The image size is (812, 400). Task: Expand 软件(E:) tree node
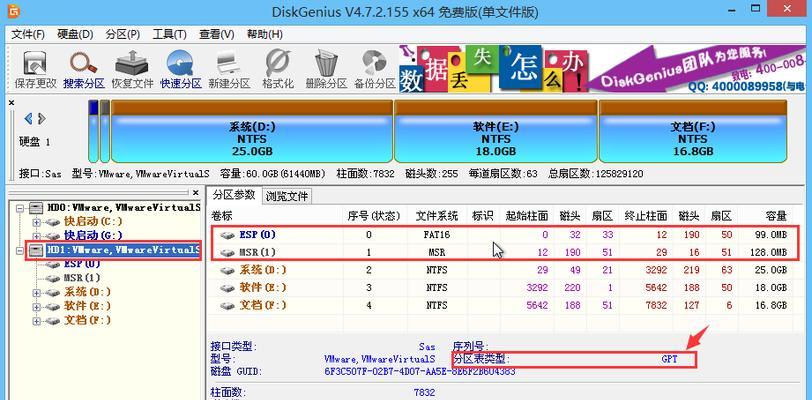(37, 307)
